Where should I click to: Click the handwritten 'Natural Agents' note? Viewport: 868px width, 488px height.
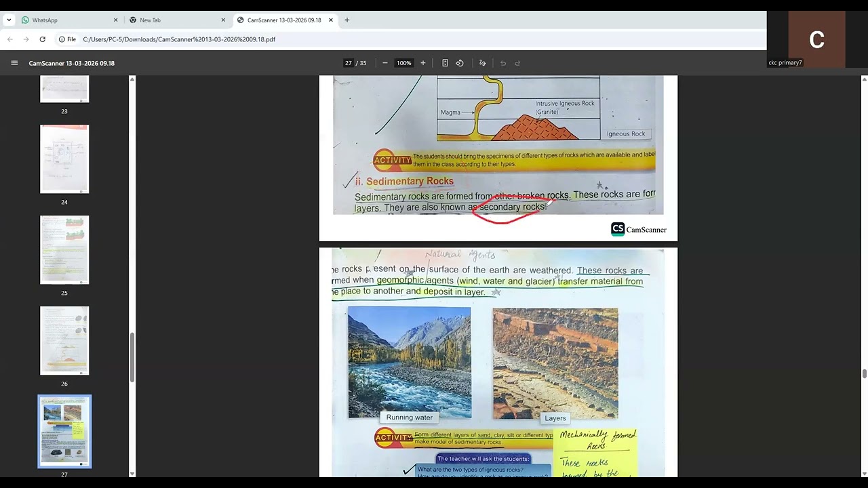tap(460, 255)
